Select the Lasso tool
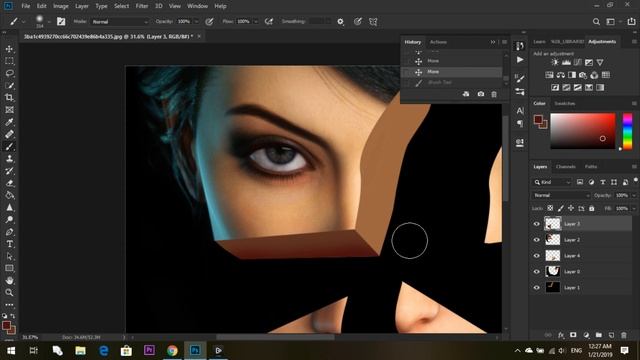 pos(9,73)
